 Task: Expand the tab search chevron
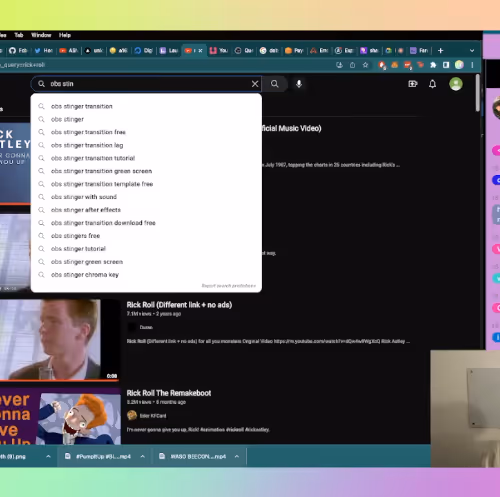pos(472,51)
